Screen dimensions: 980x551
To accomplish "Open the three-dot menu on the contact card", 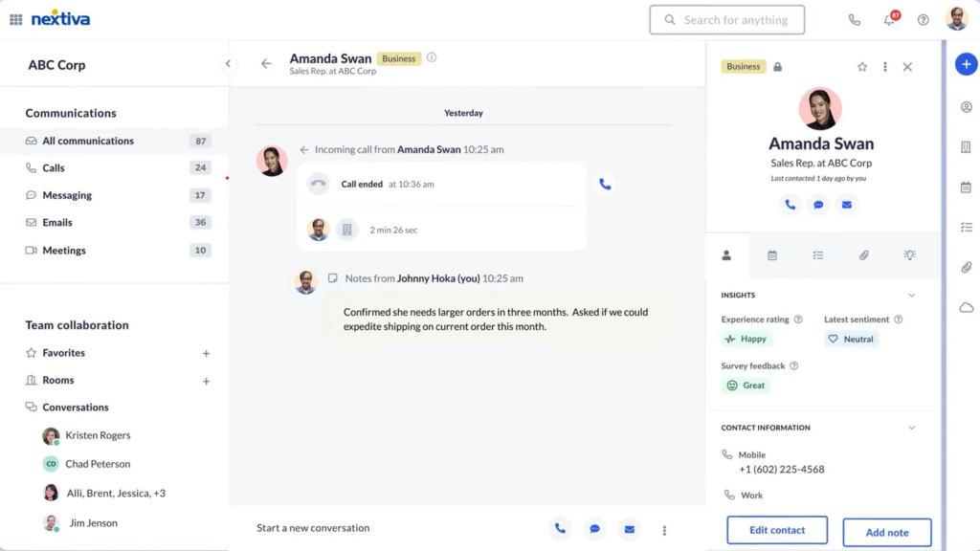I will 884,67.
